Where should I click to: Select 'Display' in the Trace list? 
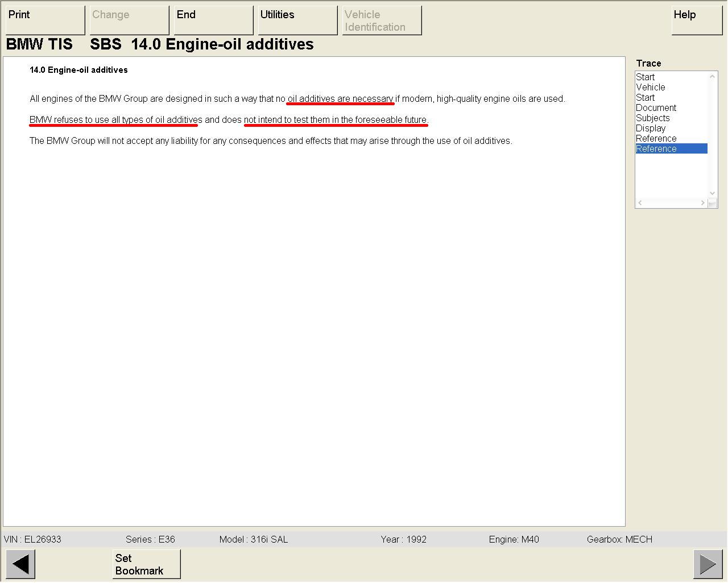(x=671, y=128)
